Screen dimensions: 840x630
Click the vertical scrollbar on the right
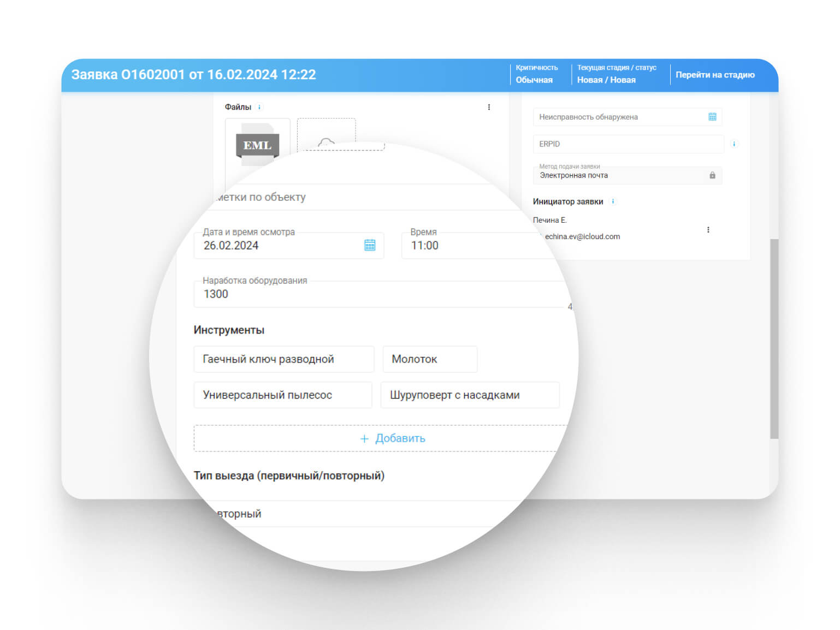774,338
